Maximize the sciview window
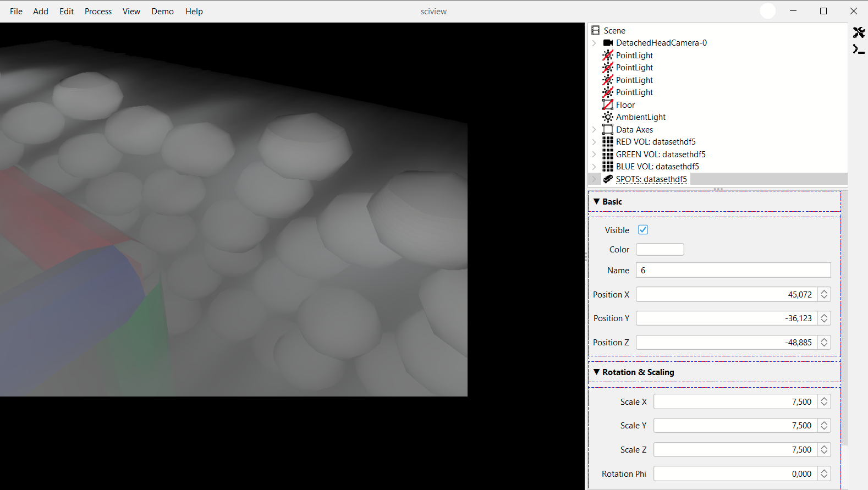This screenshot has height=490, width=868. click(823, 11)
